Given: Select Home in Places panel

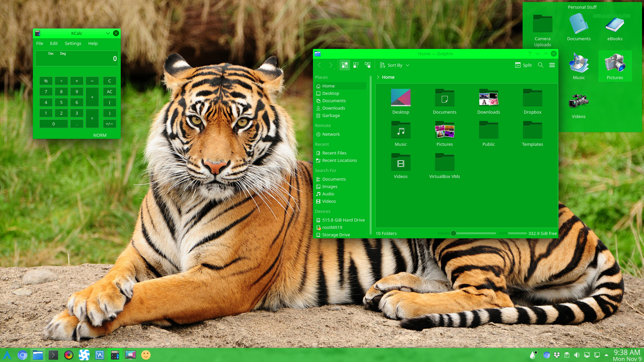Looking at the screenshot, I should pyautogui.click(x=340, y=86).
